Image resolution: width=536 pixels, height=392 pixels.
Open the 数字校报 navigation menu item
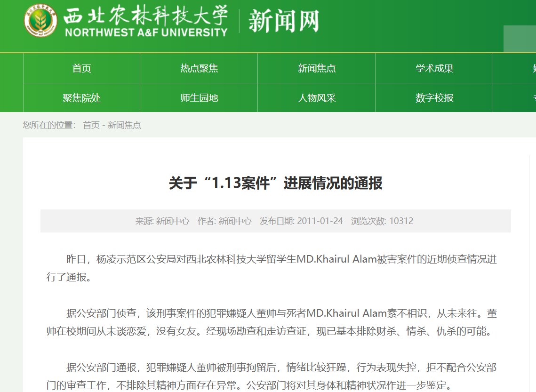(x=434, y=97)
